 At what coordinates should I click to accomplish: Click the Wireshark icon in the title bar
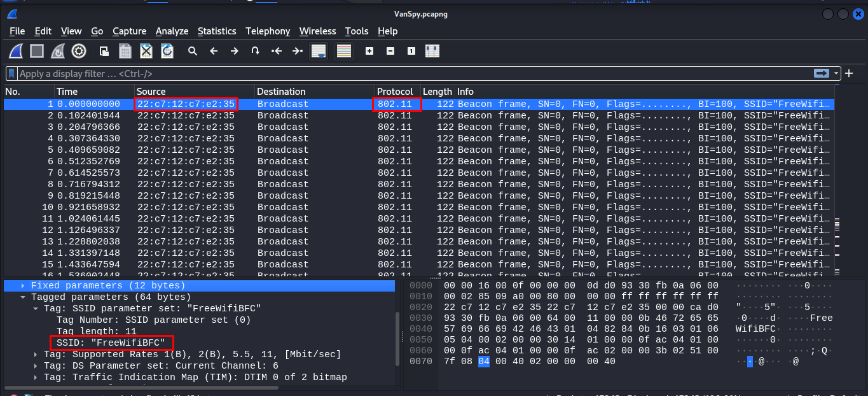[x=12, y=14]
